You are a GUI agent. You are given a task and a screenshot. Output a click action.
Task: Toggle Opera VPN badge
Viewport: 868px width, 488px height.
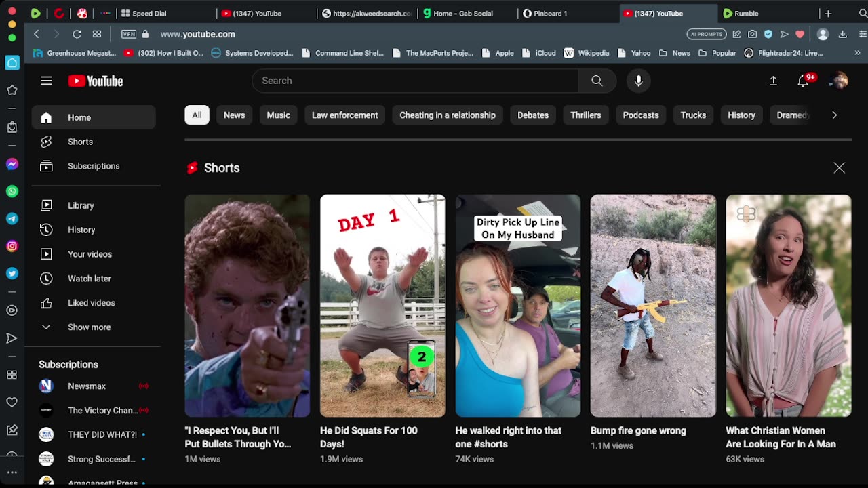[x=129, y=34]
